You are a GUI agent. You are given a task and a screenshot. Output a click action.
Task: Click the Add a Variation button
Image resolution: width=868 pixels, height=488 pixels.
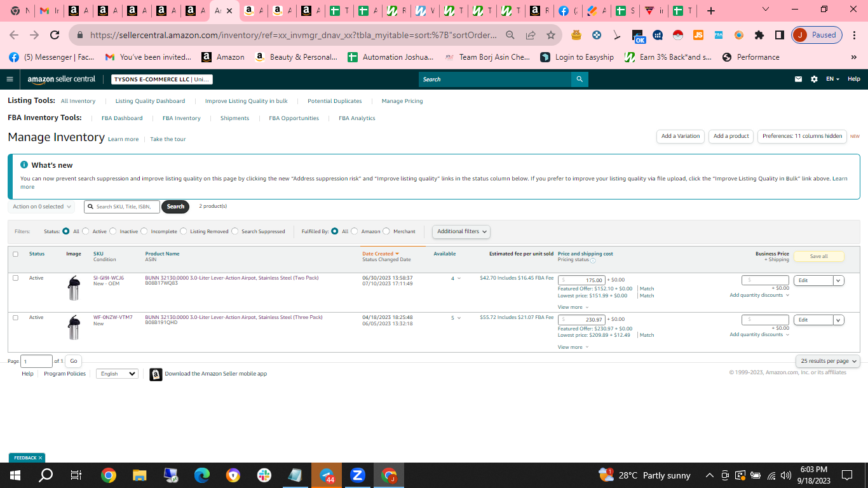[681, 136]
